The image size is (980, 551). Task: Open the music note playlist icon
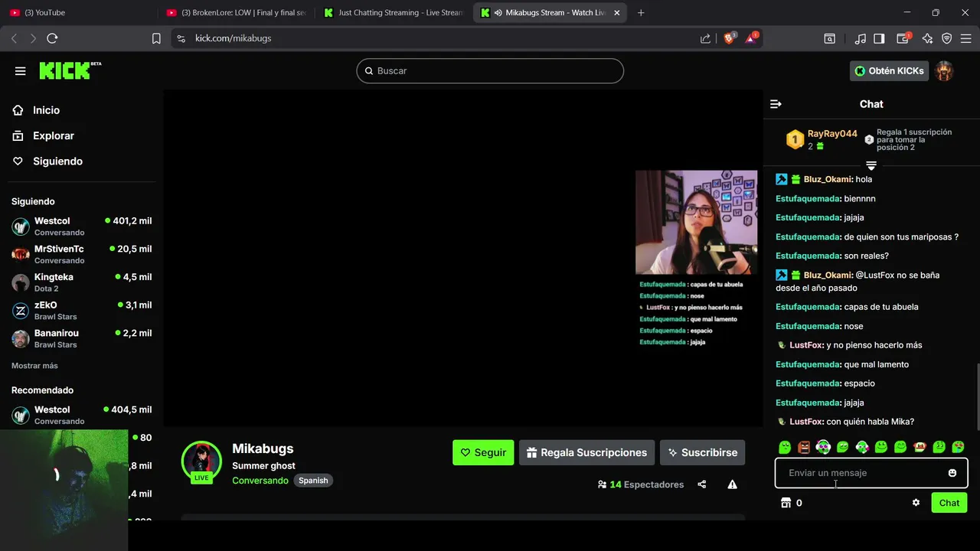click(x=861, y=38)
